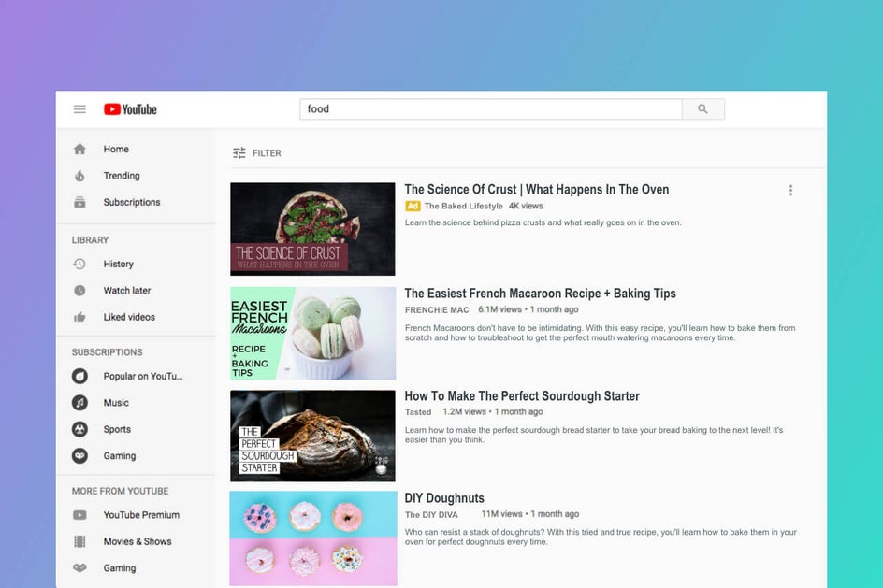This screenshot has width=883, height=588.
Task: Open The Easiest French Macaroon Recipe title
Action: coord(540,294)
